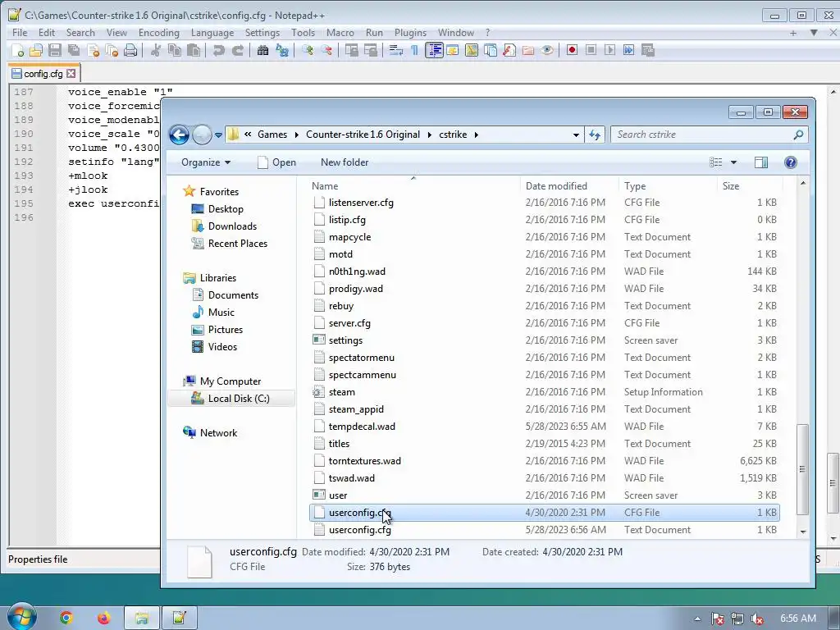This screenshot has height=630, width=840.
Task: Open Folder as Workspace toolbar icon
Action: (528, 50)
